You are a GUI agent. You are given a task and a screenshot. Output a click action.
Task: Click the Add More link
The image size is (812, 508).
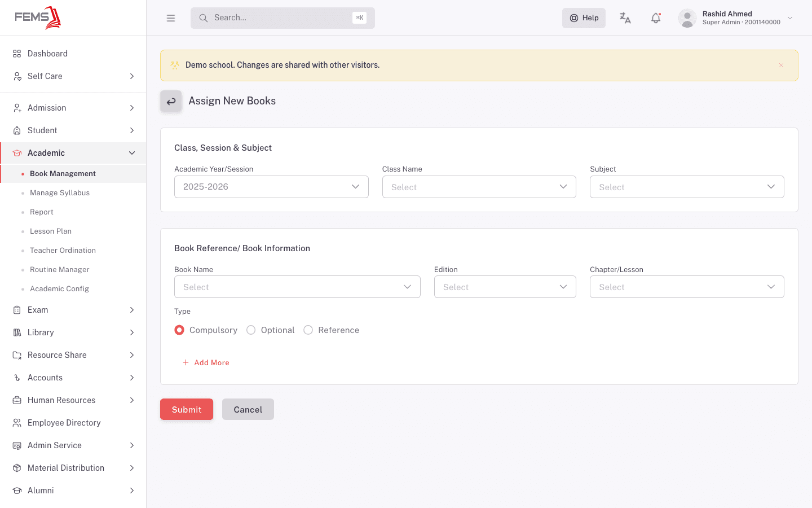206,362
